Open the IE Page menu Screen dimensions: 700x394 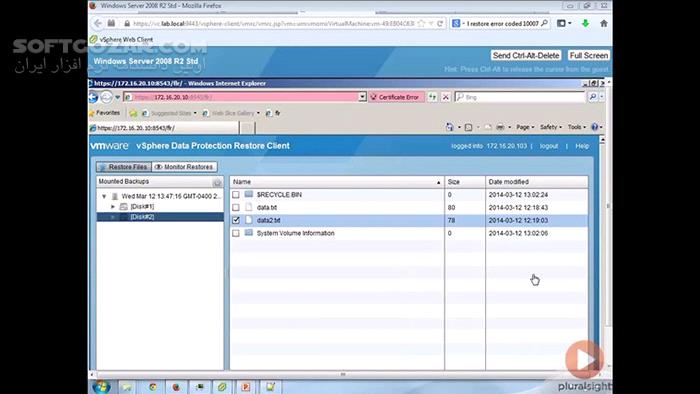point(525,127)
